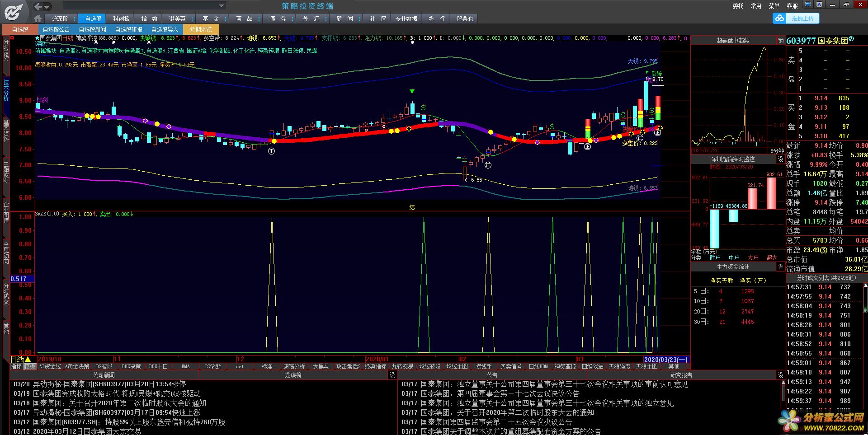Open 设 settings beside 研究报告

(781, 375)
